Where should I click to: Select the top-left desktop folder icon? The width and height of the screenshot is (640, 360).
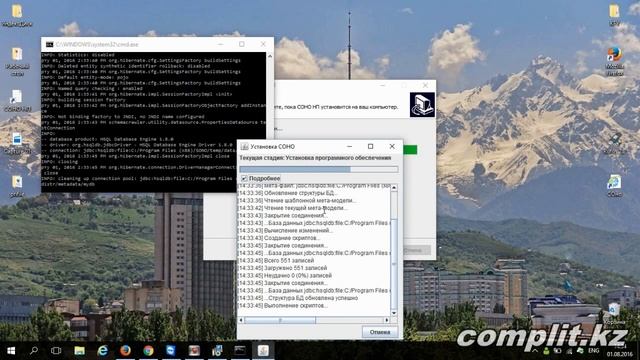pos(17,15)
